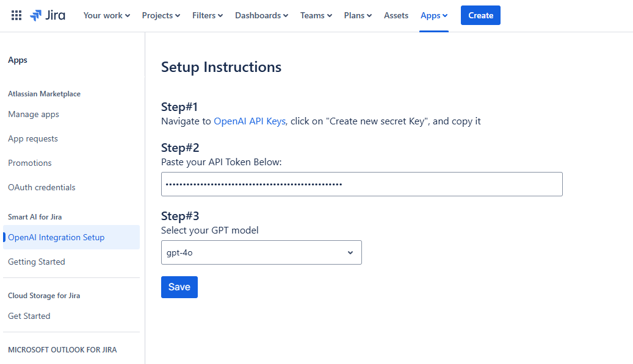Click the API token input field

361,184
